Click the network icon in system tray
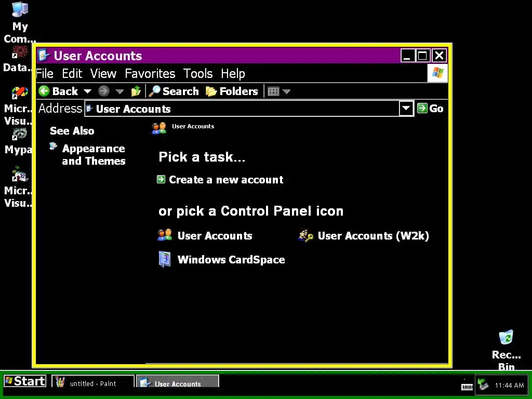 [483, 385]
